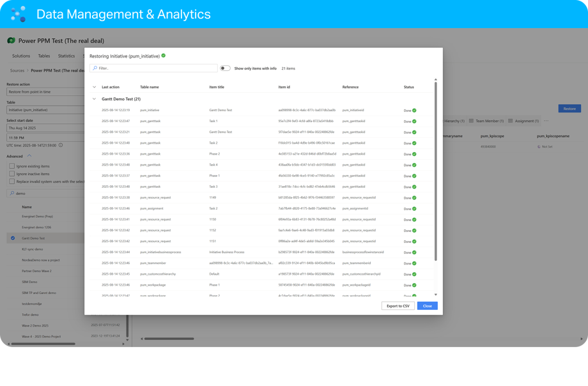Switch to the Solutions tab
The height and width of the screenshot is (386, 588).
[x=21, y=56]
